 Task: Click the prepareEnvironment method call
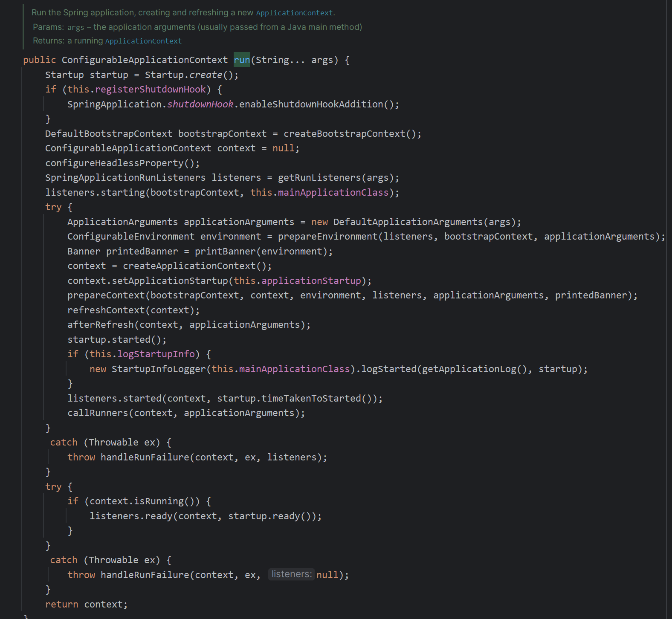click(x=327, y=237)
